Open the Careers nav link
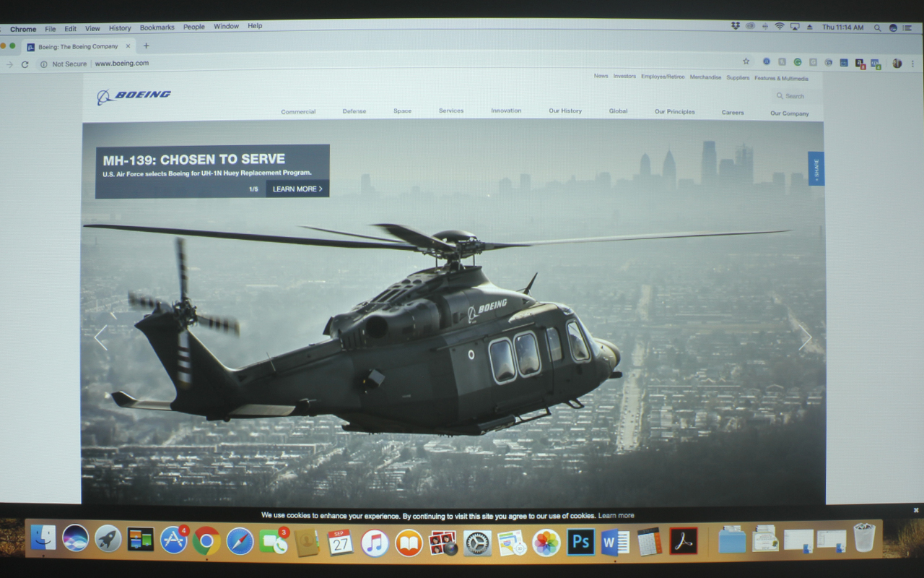The height and width of the screenshot is (578, 924). tap(733, 113)
